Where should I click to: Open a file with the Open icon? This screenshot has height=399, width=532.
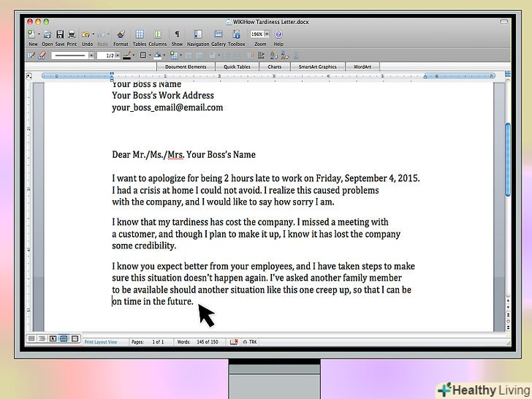(47, 34)
